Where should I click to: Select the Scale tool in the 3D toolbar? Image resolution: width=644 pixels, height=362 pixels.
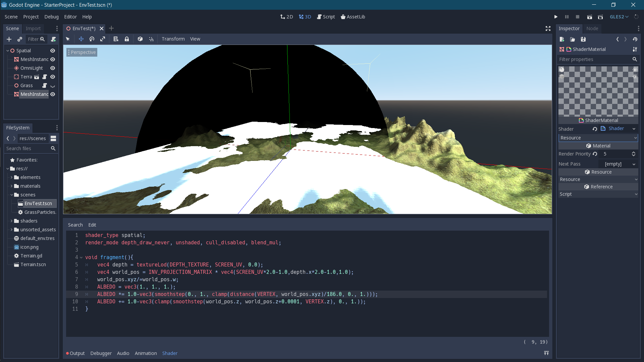tap(103, 39)
